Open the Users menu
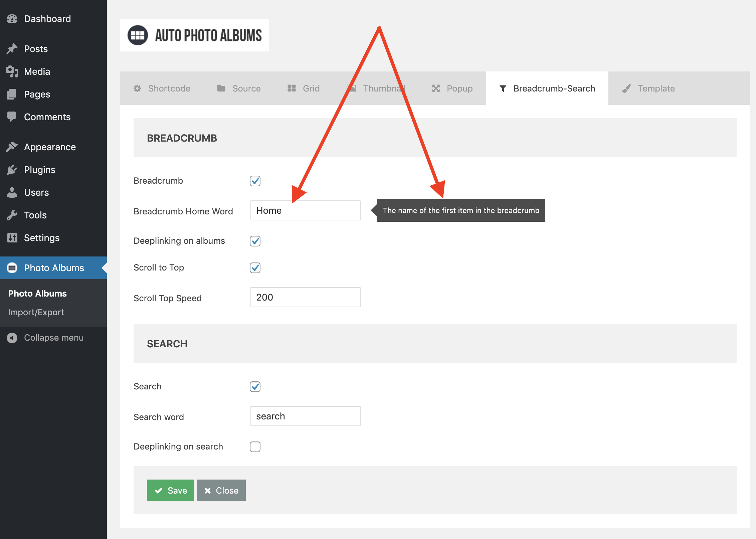 click(x=53, y=192)
